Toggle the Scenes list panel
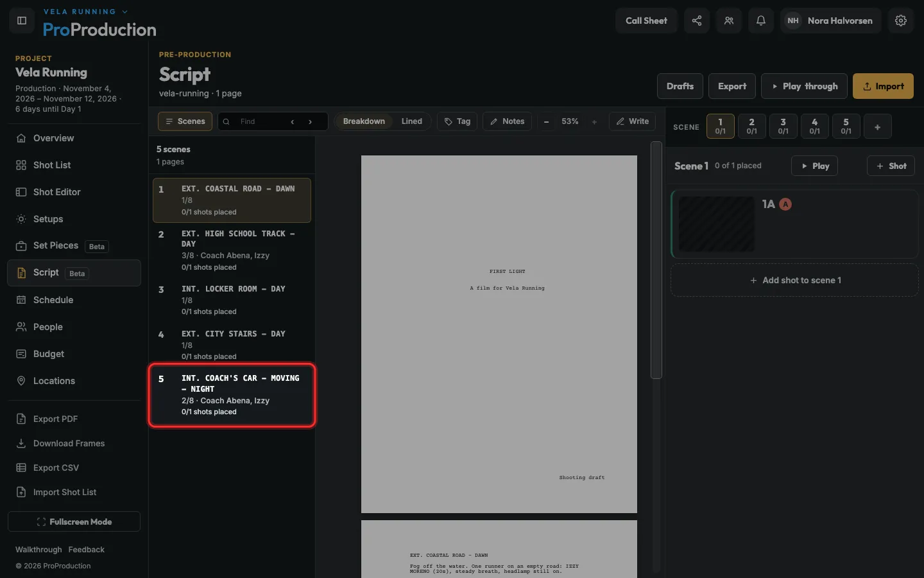The width and height of the screenshot is (924, 578). pos(185,121)
